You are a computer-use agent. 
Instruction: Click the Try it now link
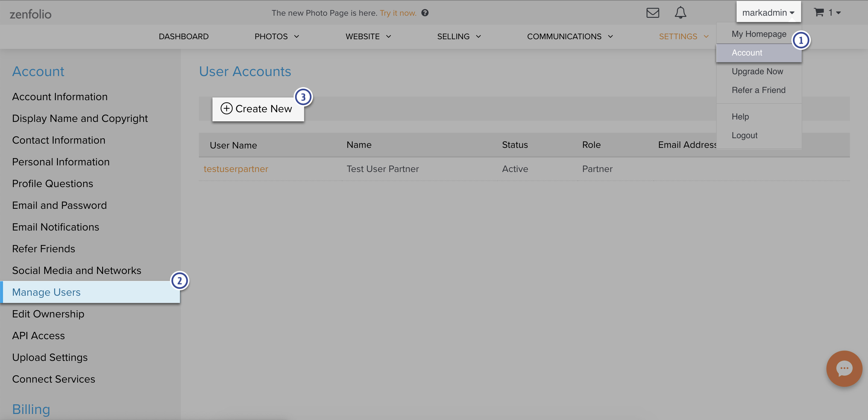click(398, 13)
